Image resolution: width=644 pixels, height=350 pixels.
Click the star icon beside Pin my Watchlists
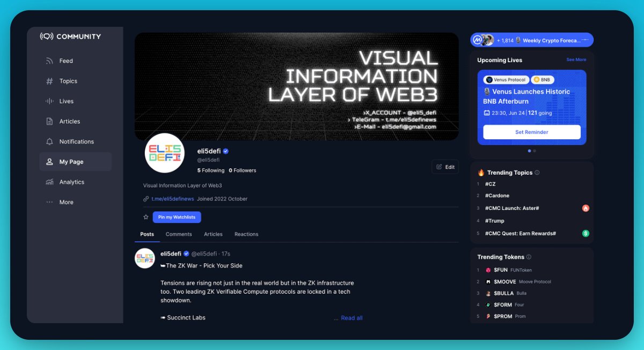click(x=145, y=217)
